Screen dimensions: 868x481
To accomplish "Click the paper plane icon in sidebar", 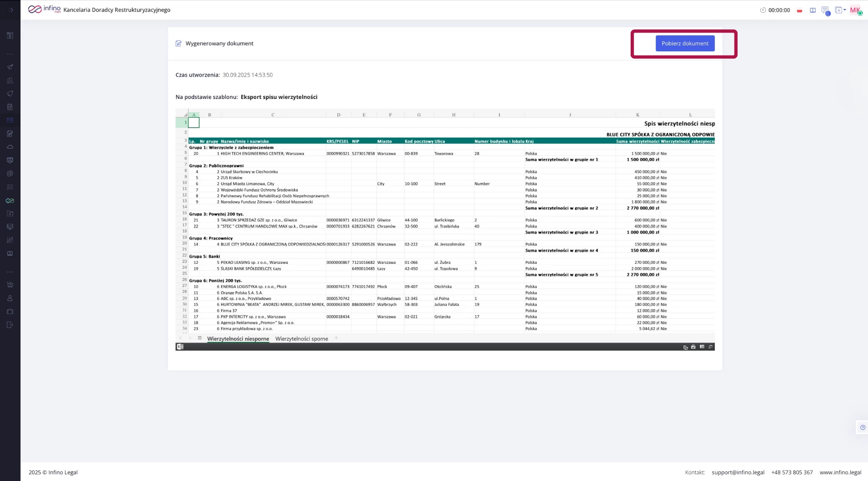I will (x=10, y=67).
